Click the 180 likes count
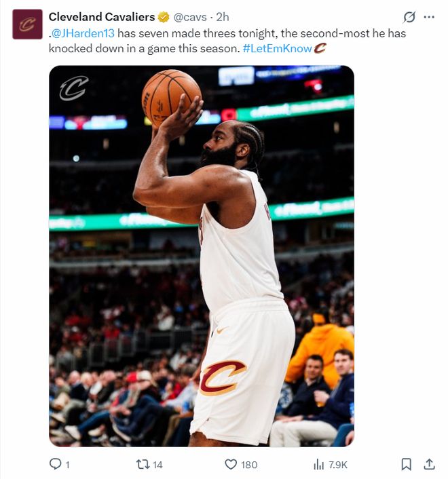 point(249,465)
